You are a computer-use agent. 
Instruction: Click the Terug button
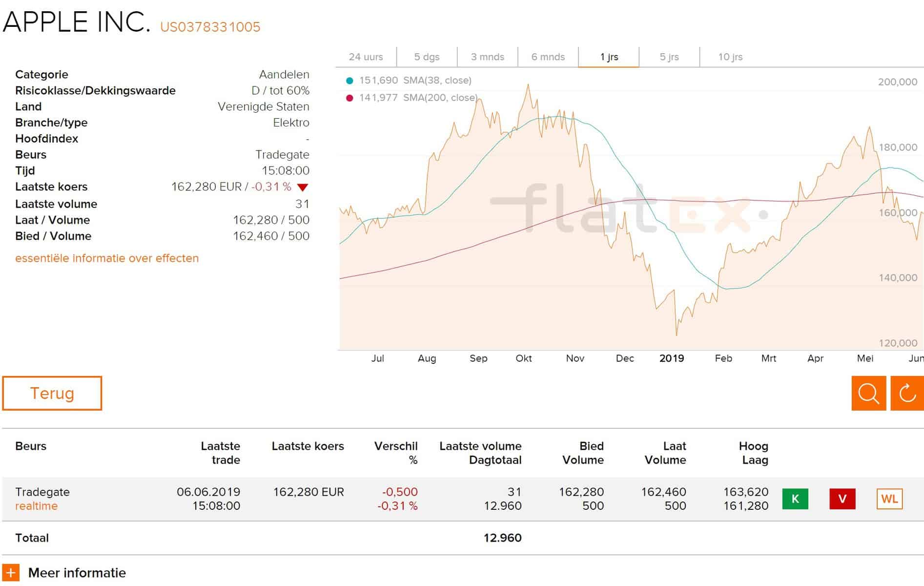52,393
